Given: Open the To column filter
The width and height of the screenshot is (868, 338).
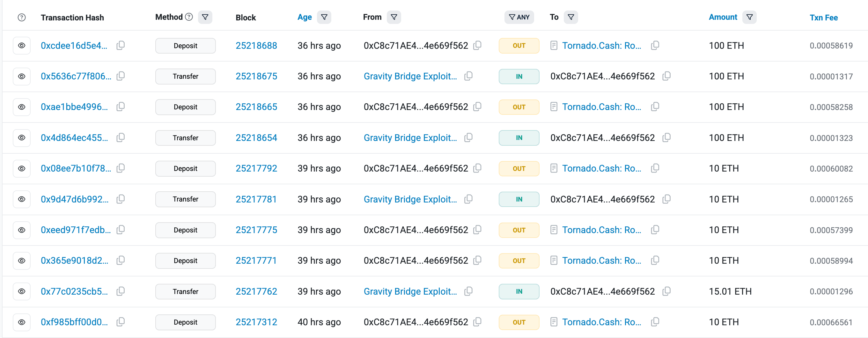Looking at the screenshot, I should [571, 17].
